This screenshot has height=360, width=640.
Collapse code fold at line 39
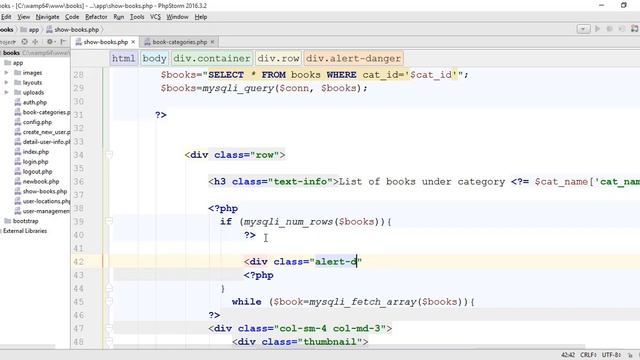coord(109,221)
